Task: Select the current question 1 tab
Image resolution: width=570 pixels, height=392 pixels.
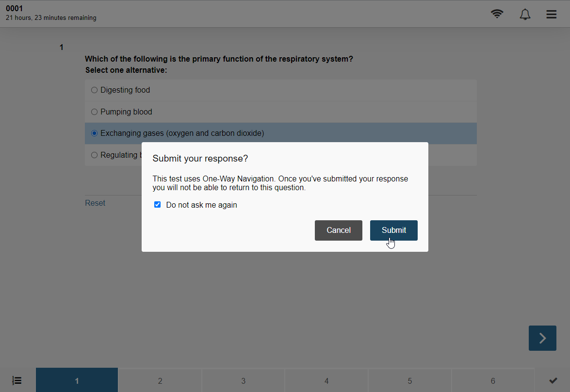Action: (77, 380)
